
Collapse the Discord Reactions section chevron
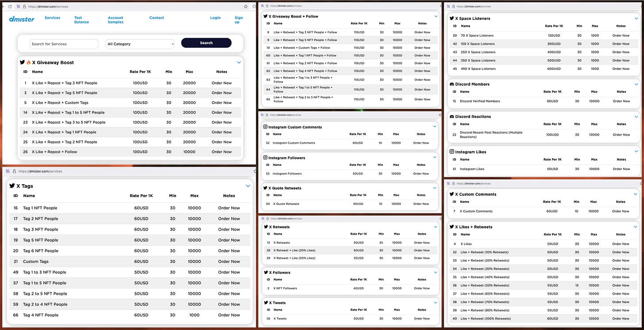tap(636, 117)
